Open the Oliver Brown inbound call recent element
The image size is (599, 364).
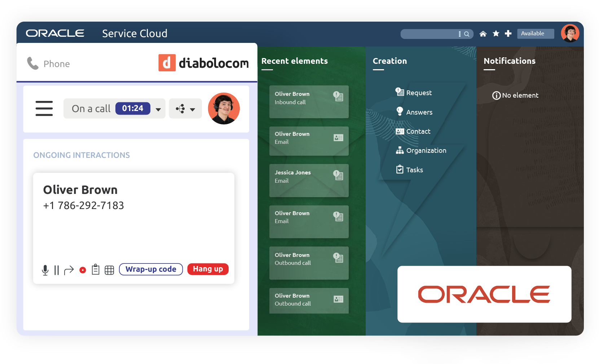(309, 102)
